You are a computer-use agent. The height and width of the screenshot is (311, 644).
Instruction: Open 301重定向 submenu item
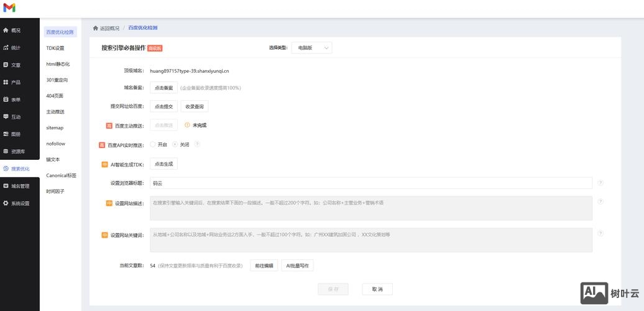[57, 80]
